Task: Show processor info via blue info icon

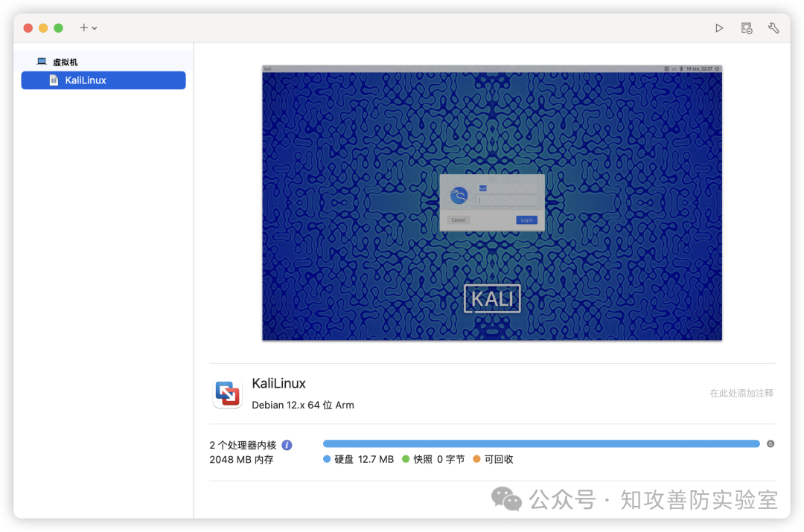Action: 287,445
